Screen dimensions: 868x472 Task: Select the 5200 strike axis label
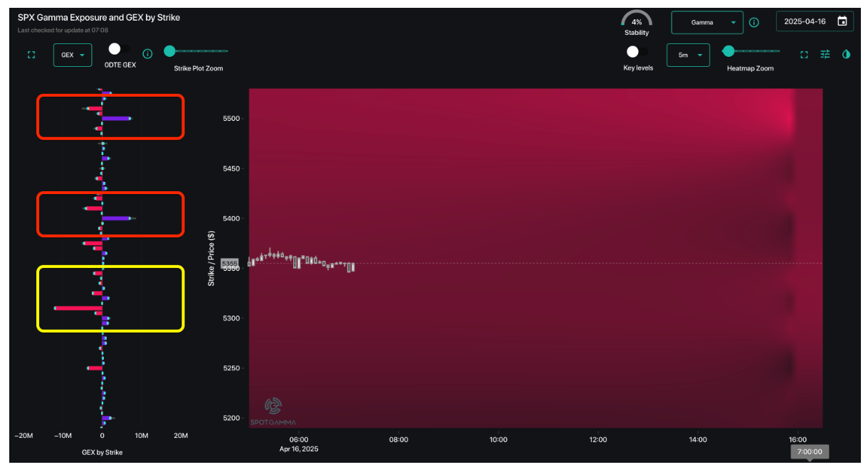[x=231, y=418]
